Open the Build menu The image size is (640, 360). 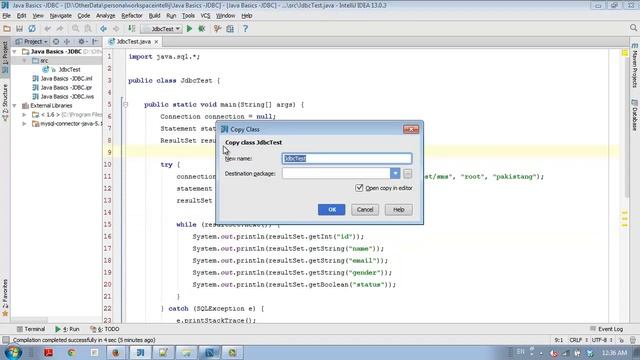click(x=154, y=16)
